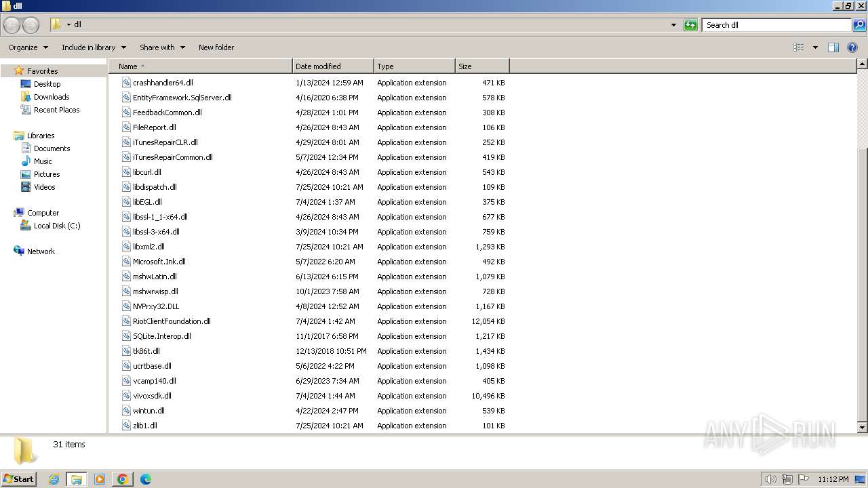This screenshot has height=488, width=868.
Task: Create a New folder
Action: (216, 47)
